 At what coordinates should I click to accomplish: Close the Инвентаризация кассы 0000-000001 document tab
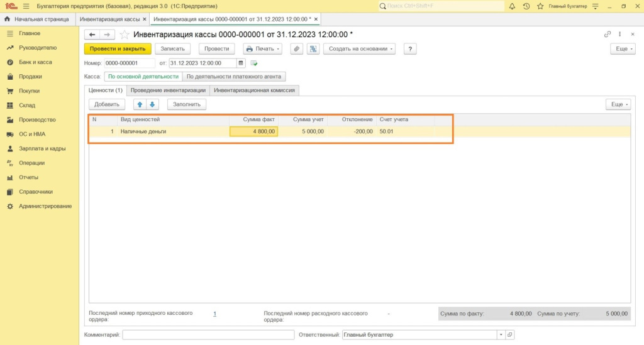tap(316, 19)
